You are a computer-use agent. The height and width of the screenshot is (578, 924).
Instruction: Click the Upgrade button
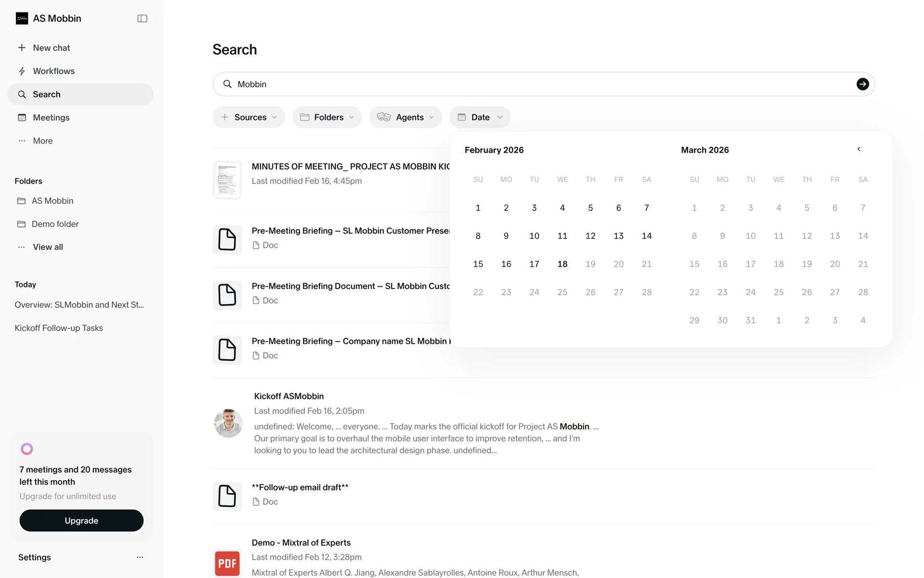[x=81, y=521]
